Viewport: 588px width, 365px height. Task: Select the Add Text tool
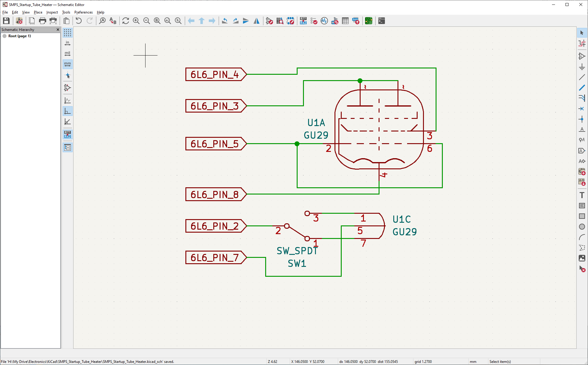pyautogui.click(x=582, y=195)
